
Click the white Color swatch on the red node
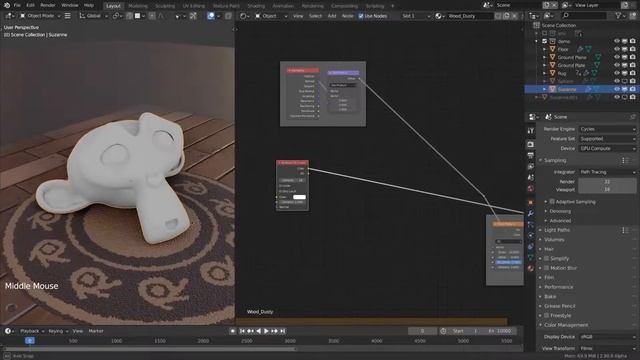point(299,197)
